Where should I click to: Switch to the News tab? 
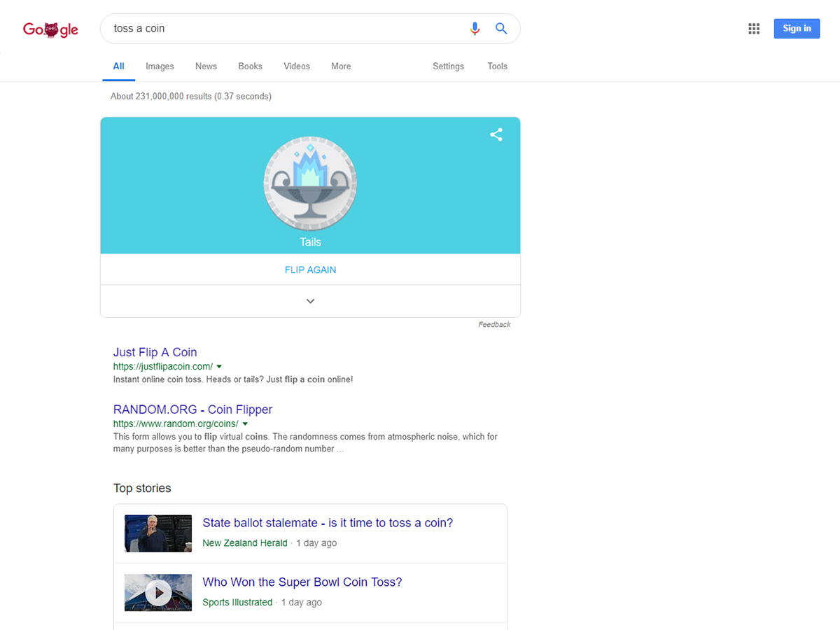pos(206,66)
